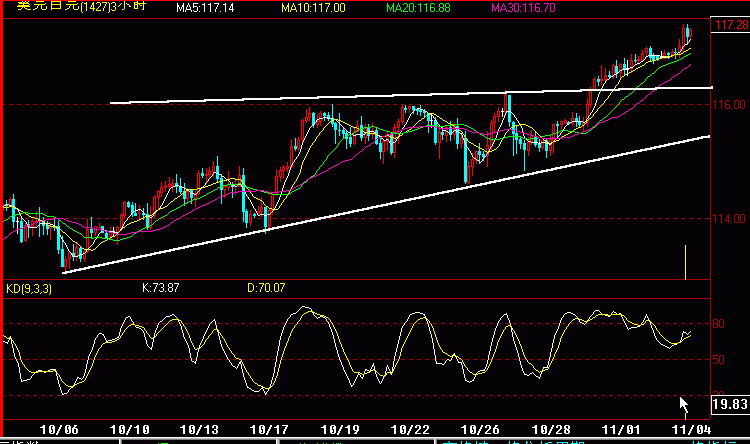
Task: Click the 10/28 date label
Action: [551, 429]
